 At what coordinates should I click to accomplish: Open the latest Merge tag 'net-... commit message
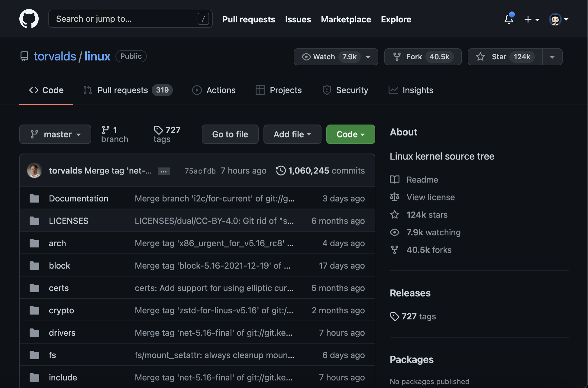(x=118, y=171)
